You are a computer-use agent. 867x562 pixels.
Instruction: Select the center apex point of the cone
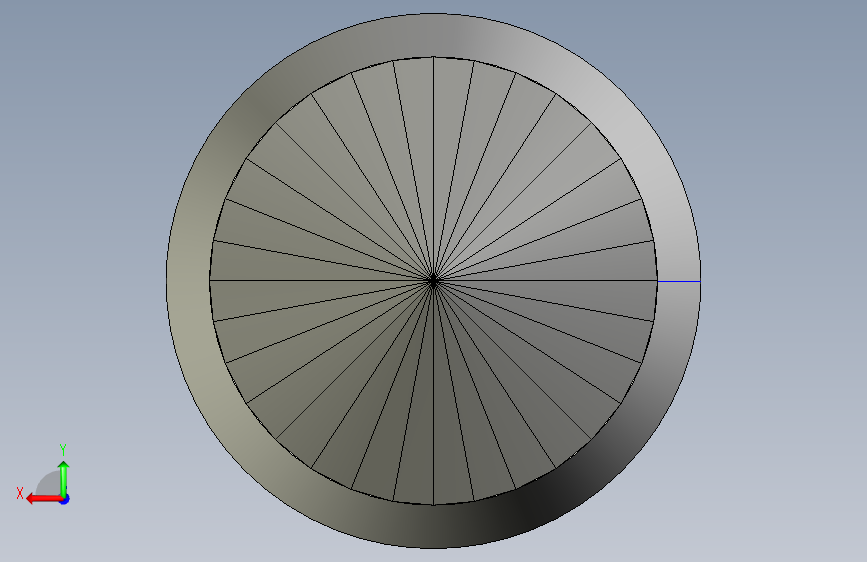coord(434,281)
